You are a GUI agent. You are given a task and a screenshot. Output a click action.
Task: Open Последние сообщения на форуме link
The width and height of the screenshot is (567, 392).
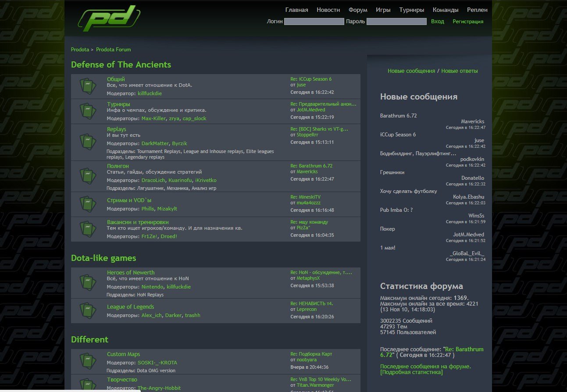[425, 367]
